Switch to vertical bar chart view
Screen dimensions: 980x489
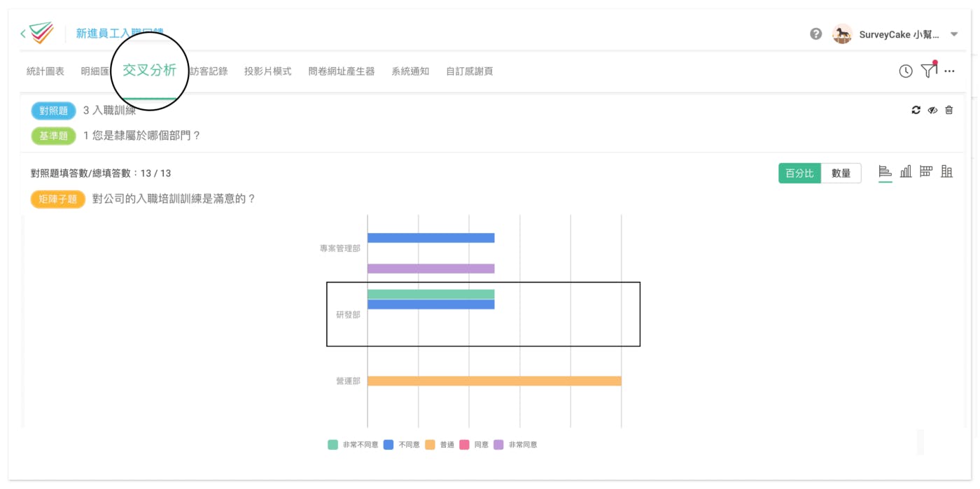(906, 172)
